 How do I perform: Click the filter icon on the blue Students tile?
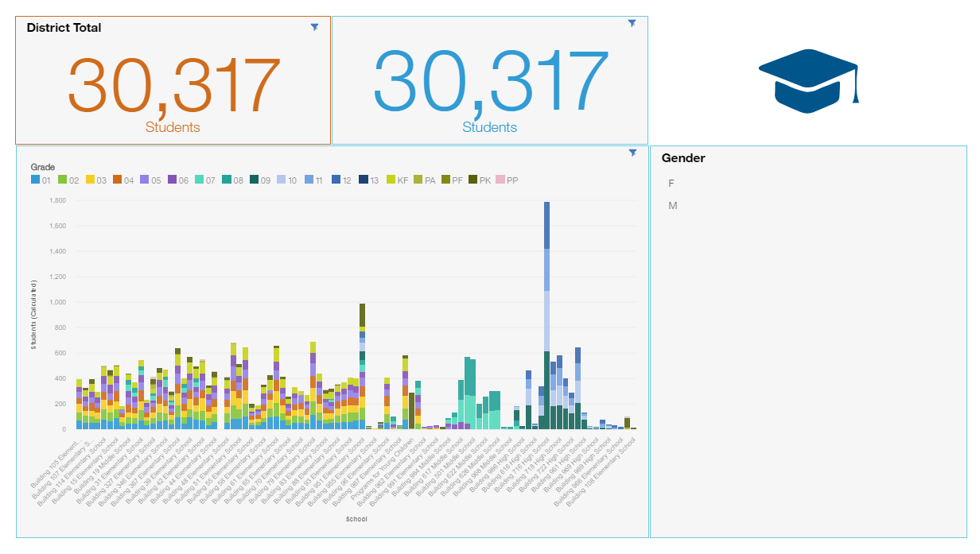pos(632,23)
